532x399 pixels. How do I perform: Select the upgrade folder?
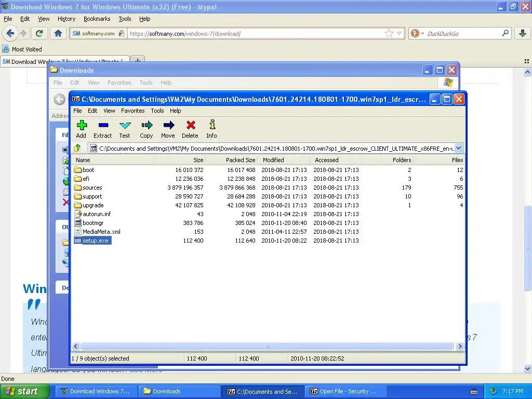[89, 205]
